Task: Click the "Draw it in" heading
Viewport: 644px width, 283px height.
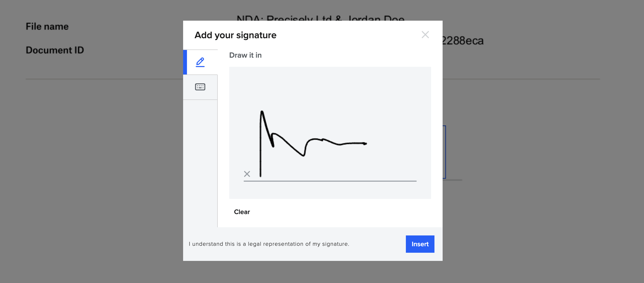Action: point(245,55)
